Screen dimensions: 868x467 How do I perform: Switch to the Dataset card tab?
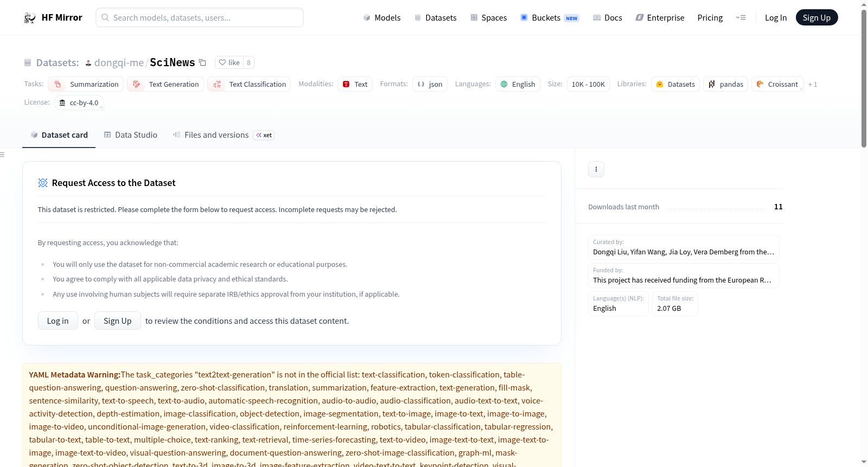[x=59, y=135]
